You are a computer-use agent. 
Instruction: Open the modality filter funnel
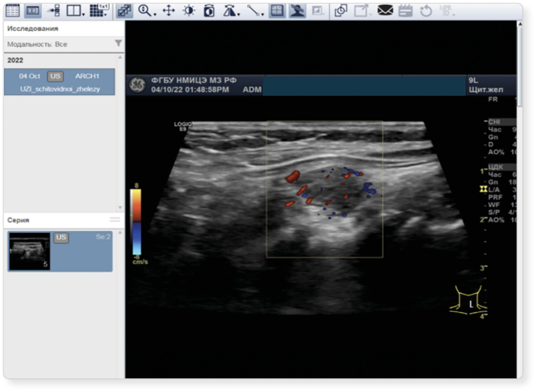click(118, 44)
